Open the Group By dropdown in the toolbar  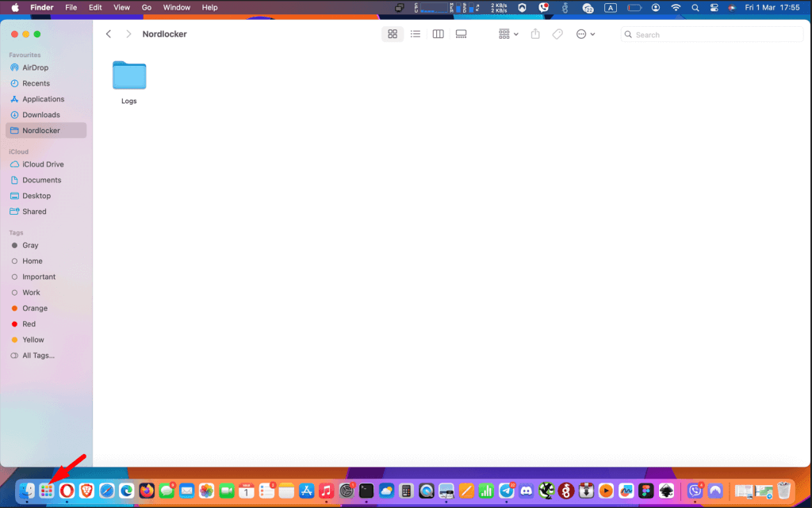click(x=507, y=34)
